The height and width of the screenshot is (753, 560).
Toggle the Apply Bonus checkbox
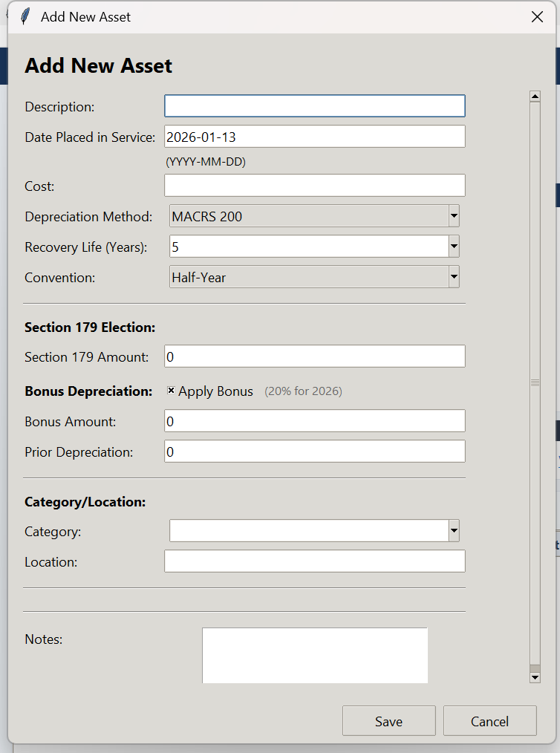pyautogui.click(x=170, y=391)
